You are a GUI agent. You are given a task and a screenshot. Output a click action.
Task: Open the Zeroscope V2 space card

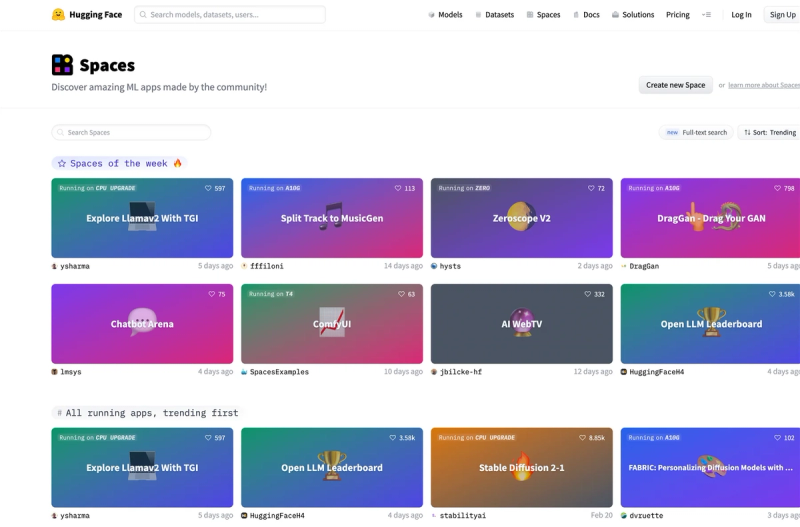522,218
